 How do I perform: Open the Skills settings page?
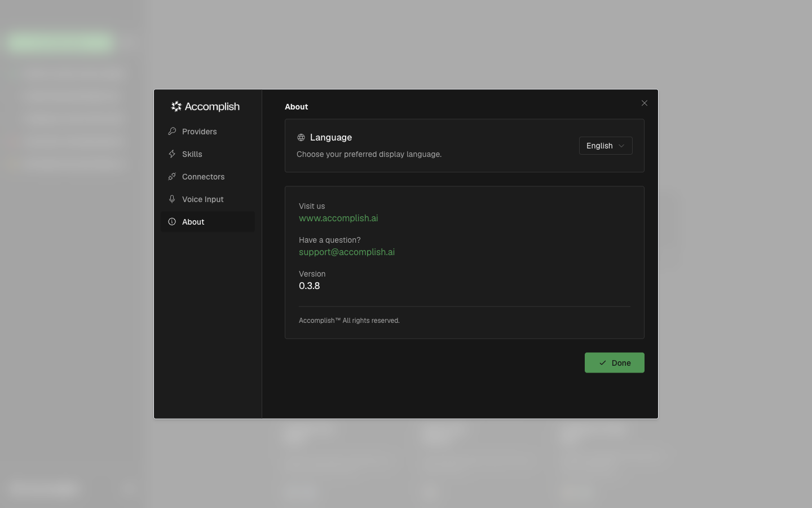click(192, 154)
